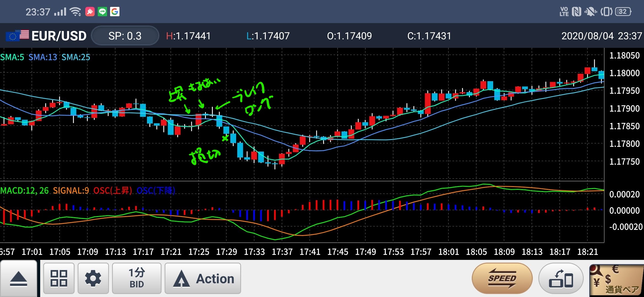The width and height of the screenshot is (644, 297).
Task: Tap the Google notification icon
Action: pyautogui.click(x=115, y=12)
